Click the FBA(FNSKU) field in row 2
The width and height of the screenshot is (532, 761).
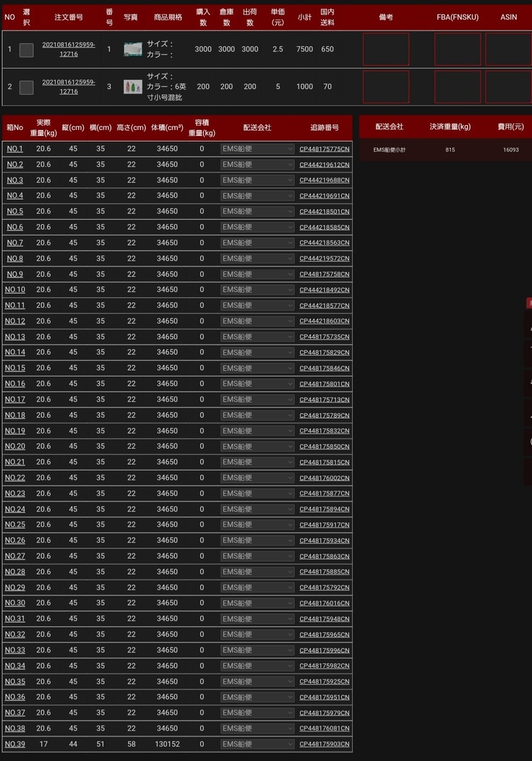(x=457, y=87)
